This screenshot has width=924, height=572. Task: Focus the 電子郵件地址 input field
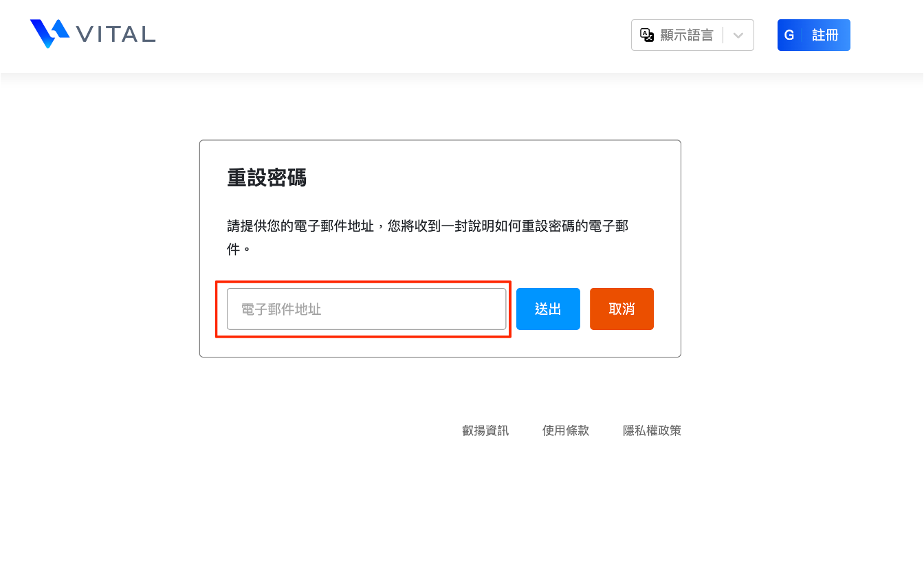(366, 309)
